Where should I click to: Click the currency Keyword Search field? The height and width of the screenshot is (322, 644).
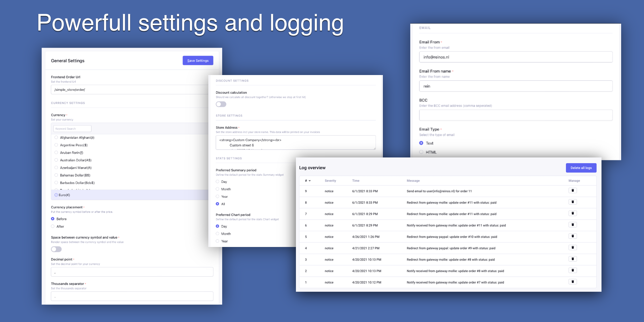click(x=72, y=128)
